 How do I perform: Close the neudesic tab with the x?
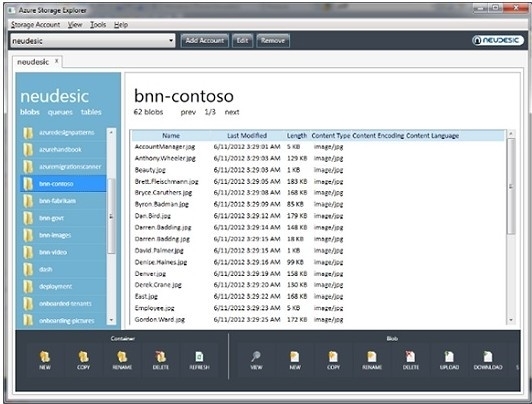(x=57, y=61)
